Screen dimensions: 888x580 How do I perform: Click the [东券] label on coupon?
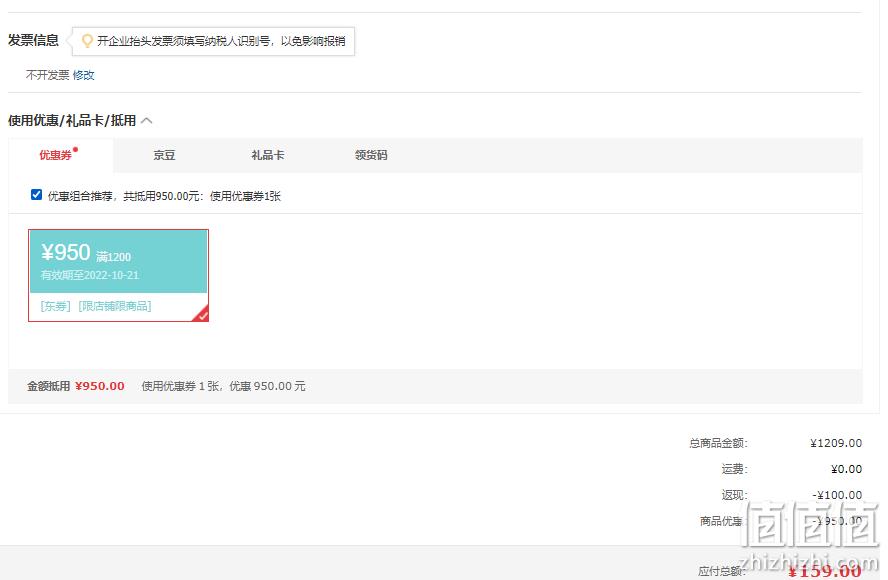coord(56,306)
